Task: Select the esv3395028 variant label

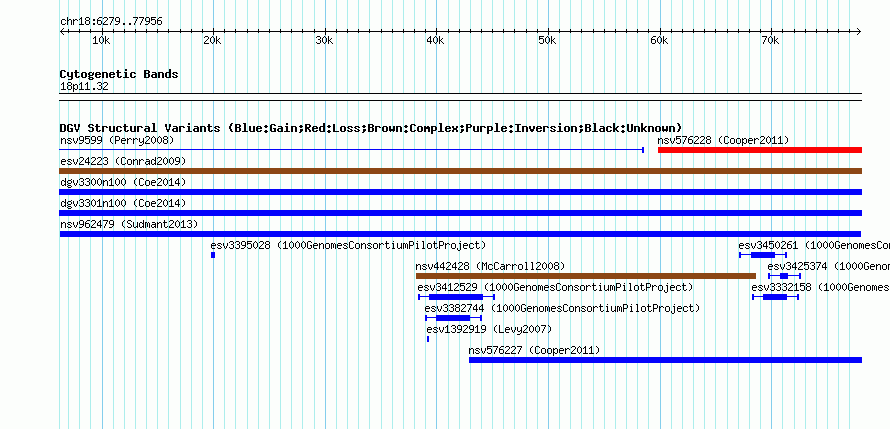Action: coord(348,245)
